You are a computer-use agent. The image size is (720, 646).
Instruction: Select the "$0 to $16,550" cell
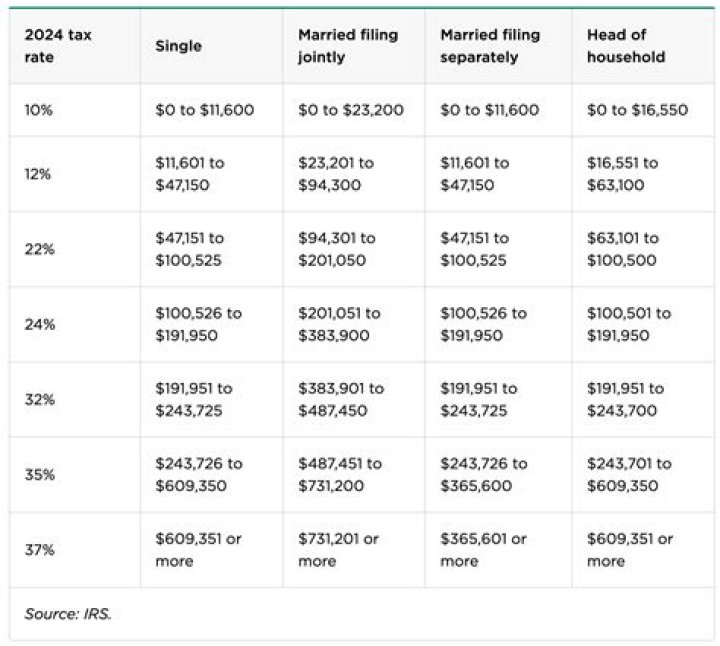coord(637,110)
